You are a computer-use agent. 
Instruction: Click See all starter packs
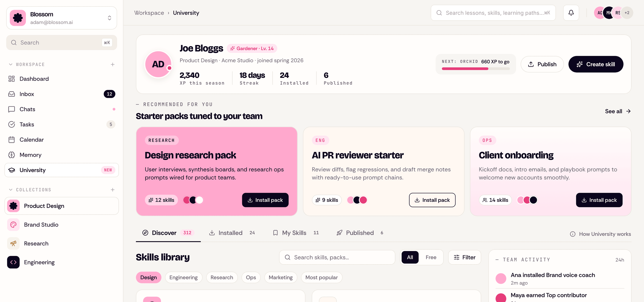[618, 111]
